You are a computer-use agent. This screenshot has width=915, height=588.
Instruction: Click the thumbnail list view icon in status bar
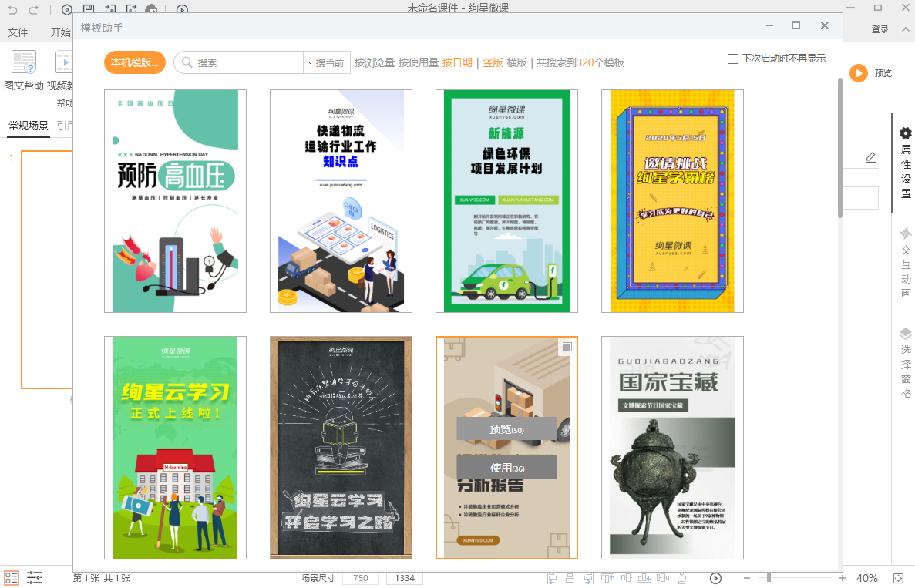click(12, 578)
